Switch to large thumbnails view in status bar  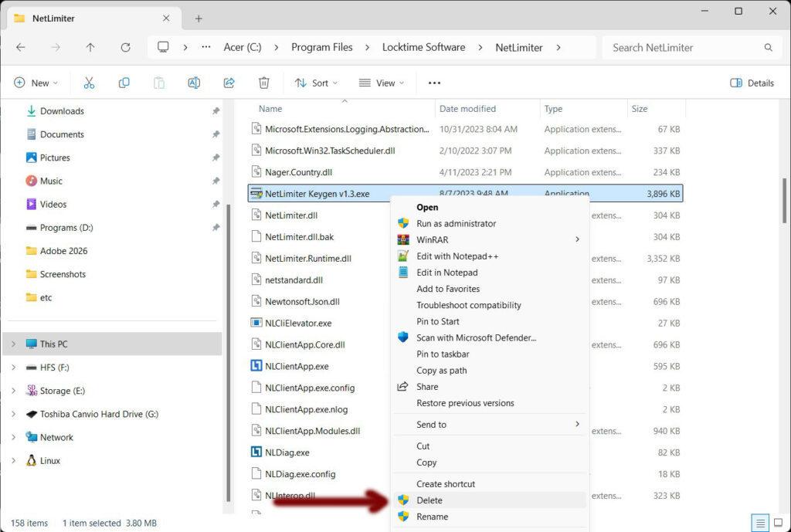pos(778,524)
